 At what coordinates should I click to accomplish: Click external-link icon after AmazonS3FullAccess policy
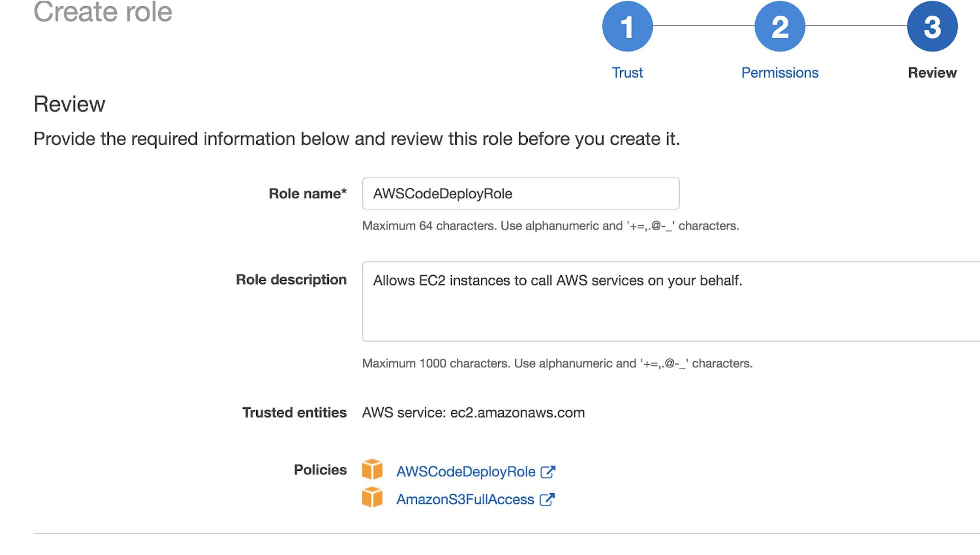point(547,499)
